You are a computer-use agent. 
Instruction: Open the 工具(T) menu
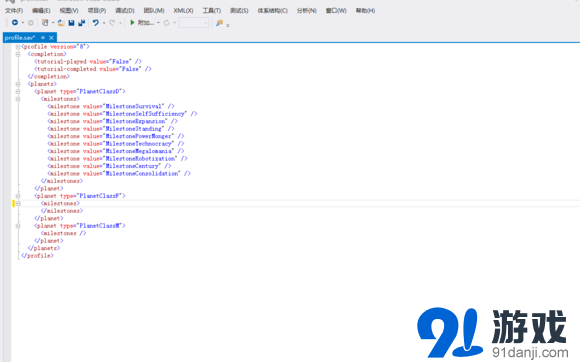212,11
